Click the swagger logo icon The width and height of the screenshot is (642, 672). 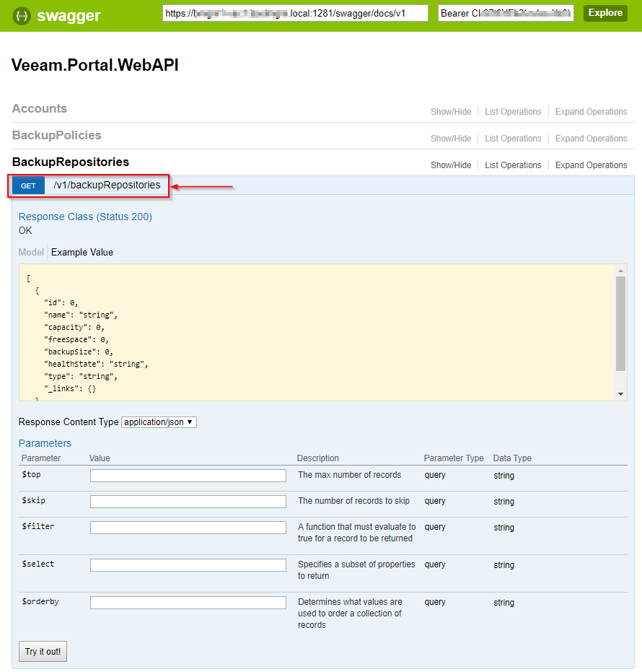[22, 16]
